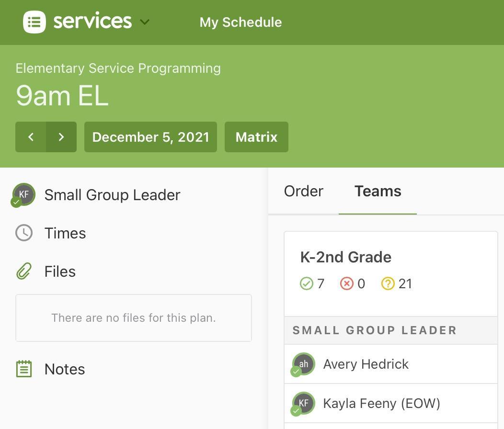Click the Files paperclip icon

click(x=24, y=271)
